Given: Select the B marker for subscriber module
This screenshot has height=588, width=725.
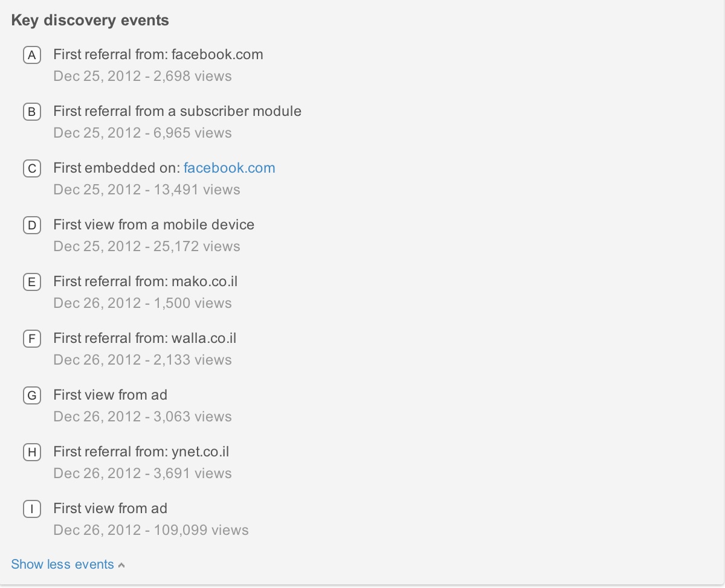Looking at the screenshot, I should pyautogui.click(x=32, y=112).
